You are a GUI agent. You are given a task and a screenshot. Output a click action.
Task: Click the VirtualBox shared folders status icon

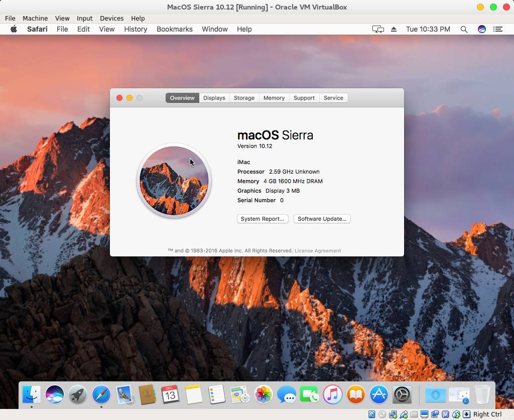(414, 414)
